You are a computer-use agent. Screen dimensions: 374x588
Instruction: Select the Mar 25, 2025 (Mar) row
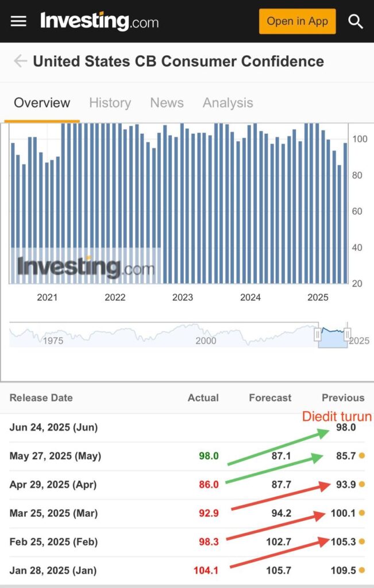187,513
